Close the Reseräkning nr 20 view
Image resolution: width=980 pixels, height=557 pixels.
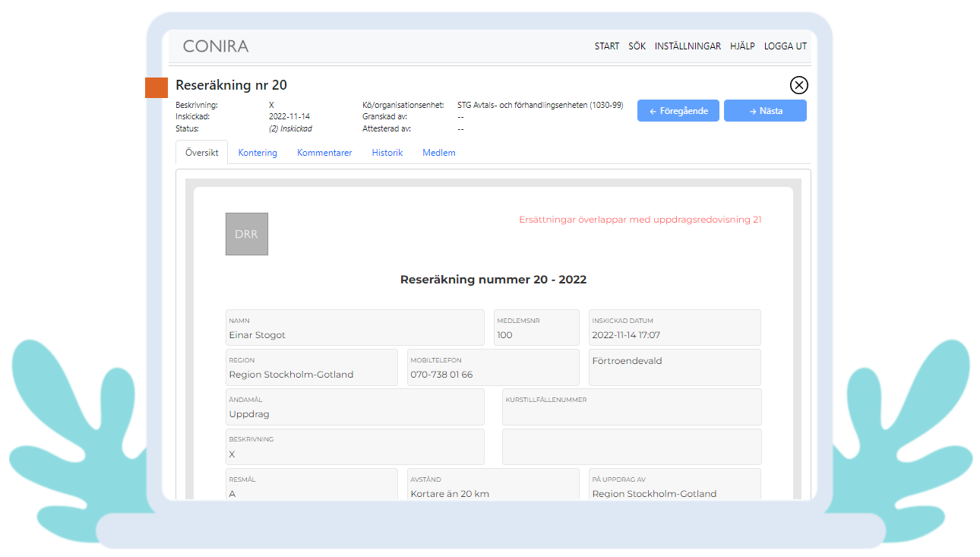coord(798,85)
